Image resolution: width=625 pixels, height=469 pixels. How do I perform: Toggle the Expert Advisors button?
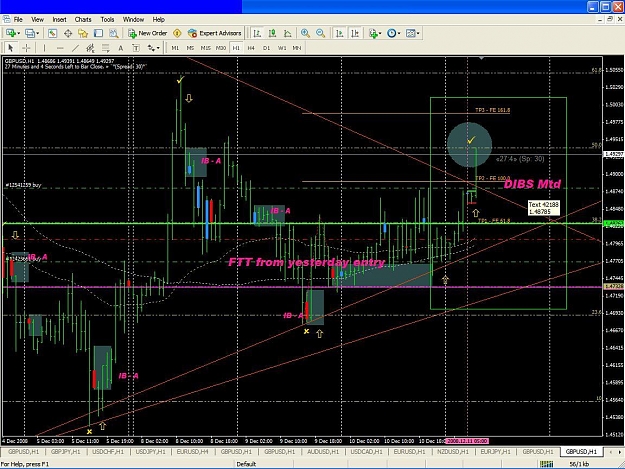click(214, 33)
